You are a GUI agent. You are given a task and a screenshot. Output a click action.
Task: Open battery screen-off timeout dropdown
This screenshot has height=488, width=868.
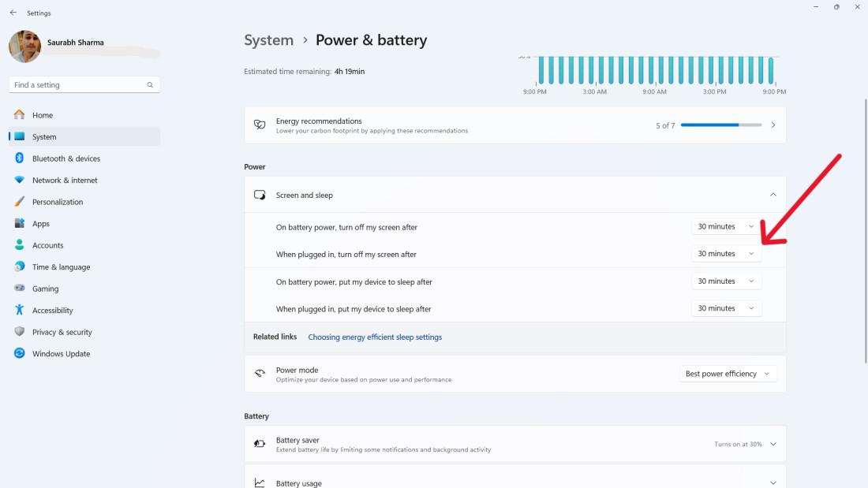[x=726, y=227]
